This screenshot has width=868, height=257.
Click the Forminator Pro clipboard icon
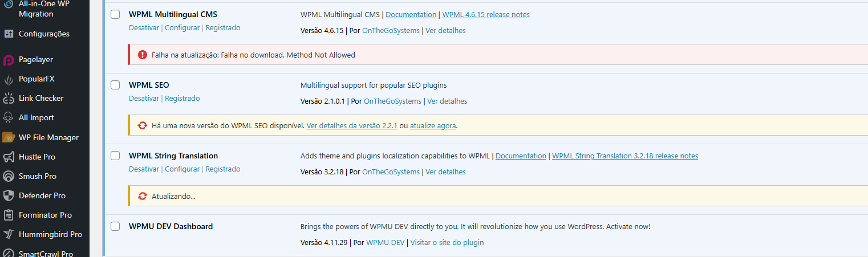pyautogui.click(x=9, y=215)
